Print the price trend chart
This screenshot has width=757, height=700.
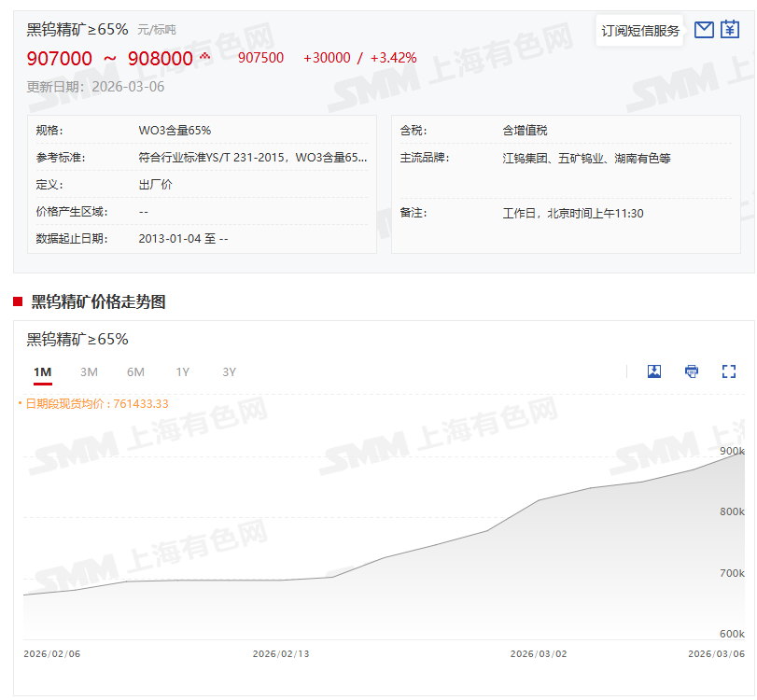(x=692, y=371)
